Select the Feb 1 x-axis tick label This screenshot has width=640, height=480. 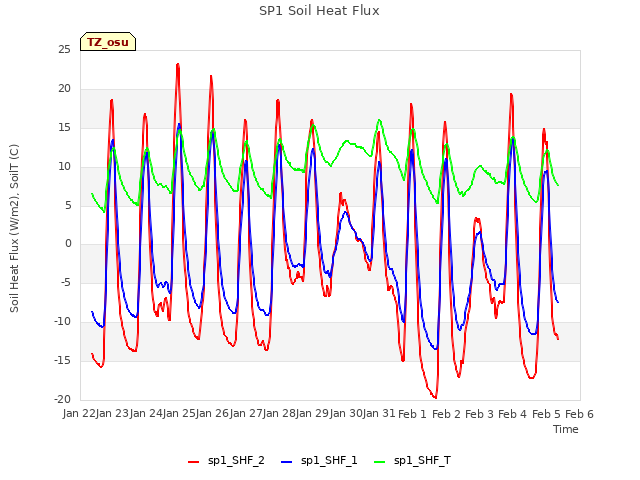click(x=412, y=414)
